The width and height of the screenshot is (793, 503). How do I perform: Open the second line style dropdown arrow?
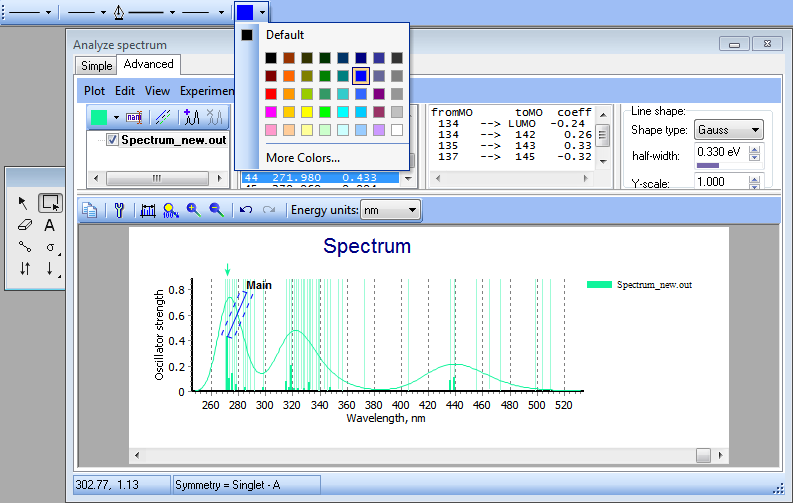pos(103,12)
